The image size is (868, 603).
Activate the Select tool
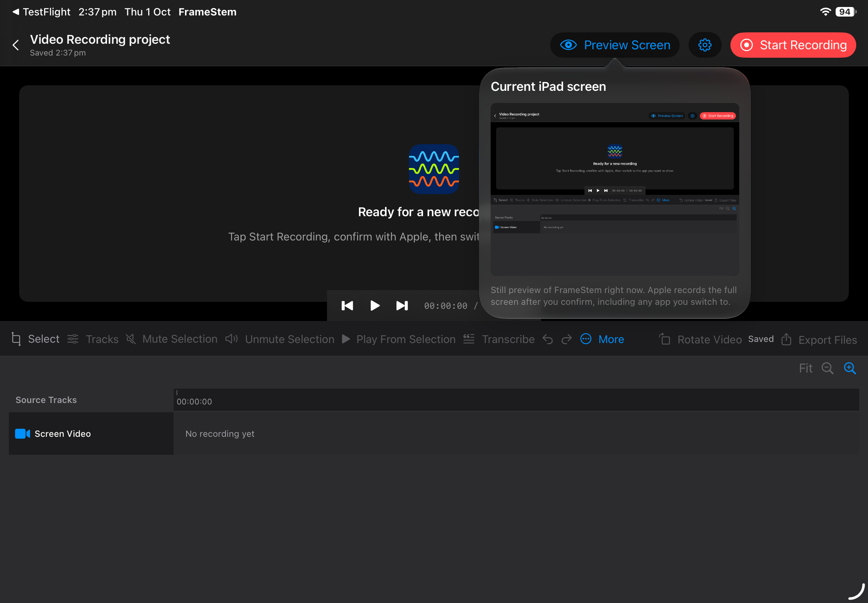coord(36,339)
